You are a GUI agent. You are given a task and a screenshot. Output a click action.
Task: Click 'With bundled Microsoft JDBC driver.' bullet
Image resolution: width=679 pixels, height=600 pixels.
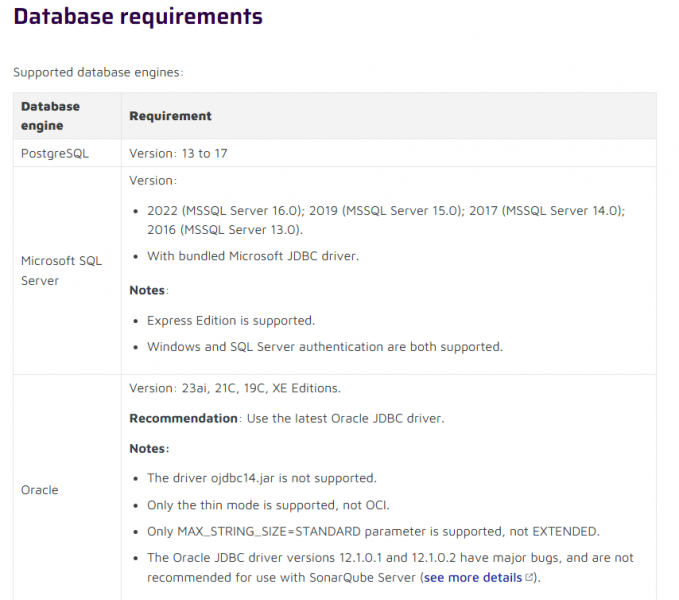pos(253,256)
